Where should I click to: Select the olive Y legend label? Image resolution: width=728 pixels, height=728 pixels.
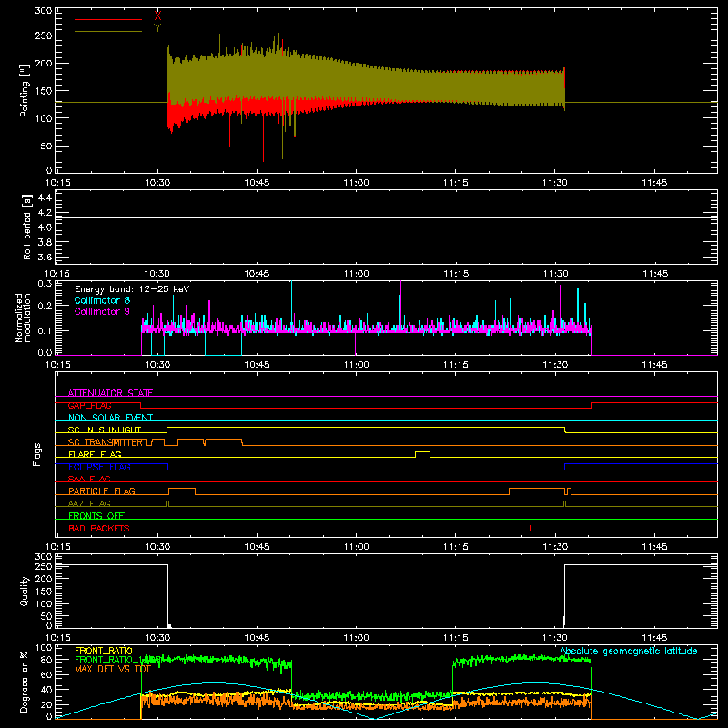click(x=157, y=28)
